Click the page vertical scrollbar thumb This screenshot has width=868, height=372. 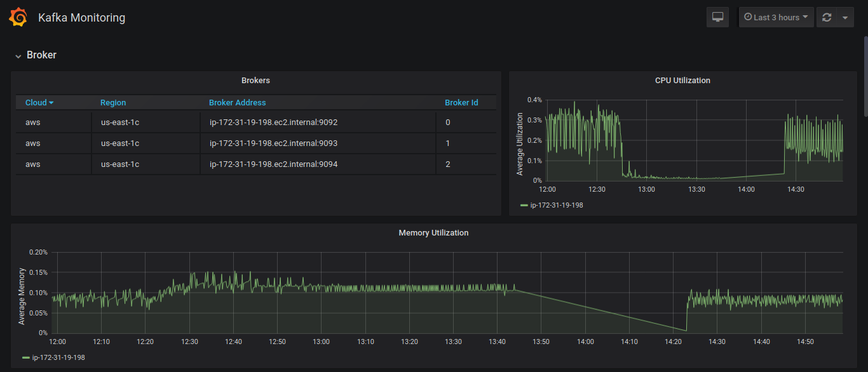tap(865, 76)
